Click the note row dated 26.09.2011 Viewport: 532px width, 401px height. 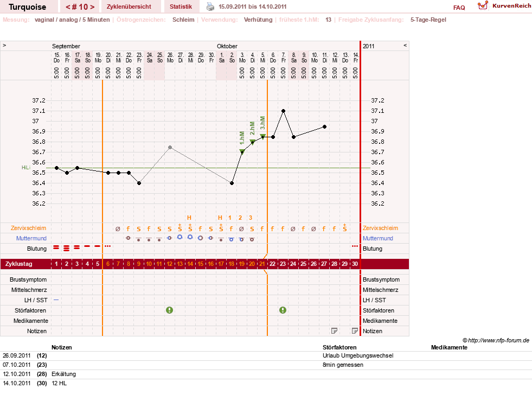(266, 356)
